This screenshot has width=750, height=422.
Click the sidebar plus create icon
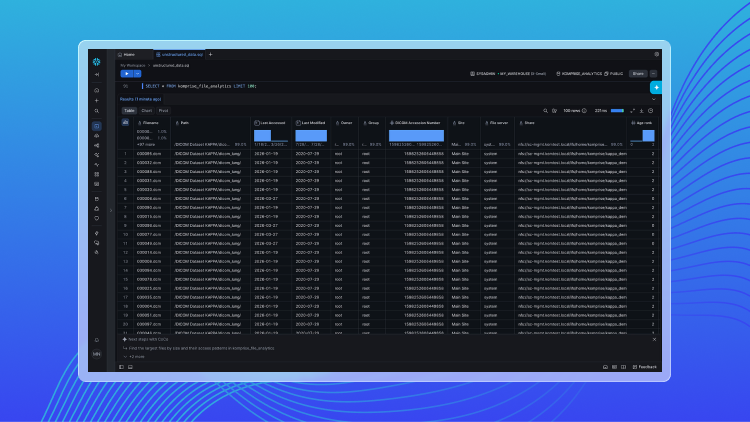tap(97, 100)
